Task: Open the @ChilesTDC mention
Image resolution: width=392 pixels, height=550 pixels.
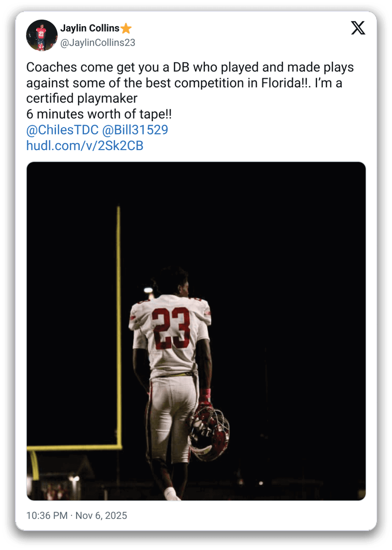Action: (62, 130)
